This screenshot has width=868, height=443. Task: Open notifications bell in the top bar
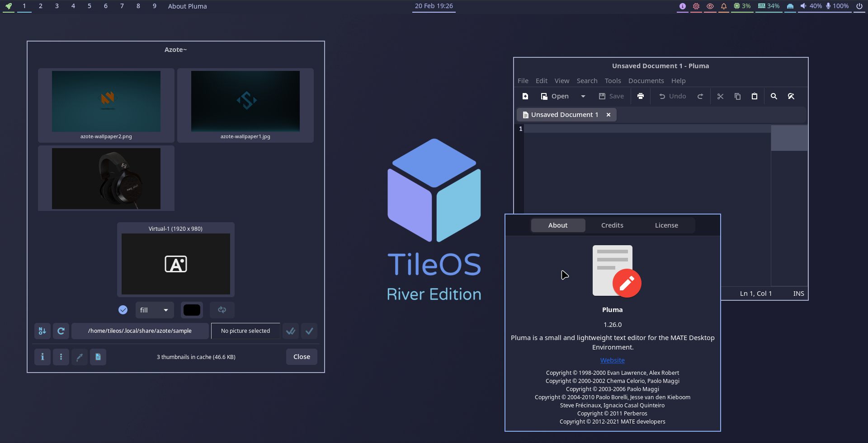point(724,6)
